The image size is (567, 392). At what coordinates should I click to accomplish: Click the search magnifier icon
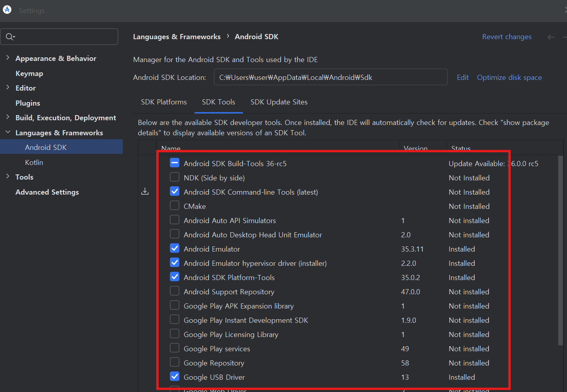[10, 37]
